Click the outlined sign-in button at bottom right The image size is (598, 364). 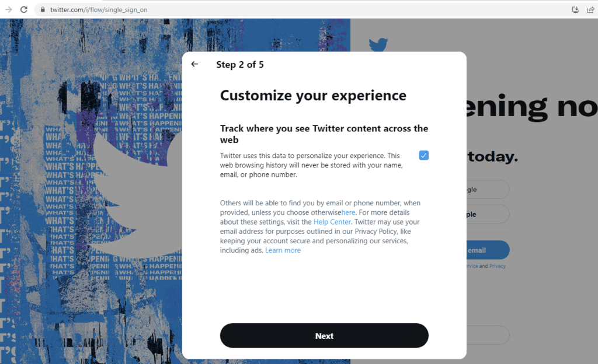[488, 335]
